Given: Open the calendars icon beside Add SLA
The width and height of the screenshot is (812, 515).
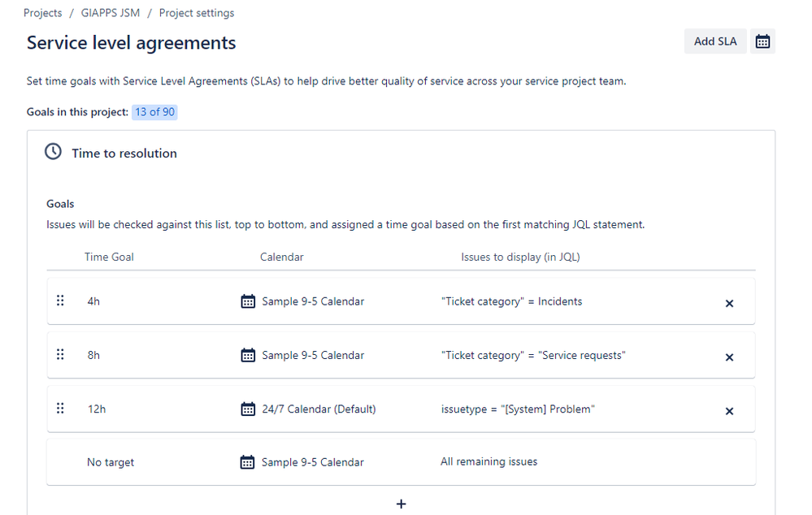Looking at the screenshot, I should click(x=762, y=41).
